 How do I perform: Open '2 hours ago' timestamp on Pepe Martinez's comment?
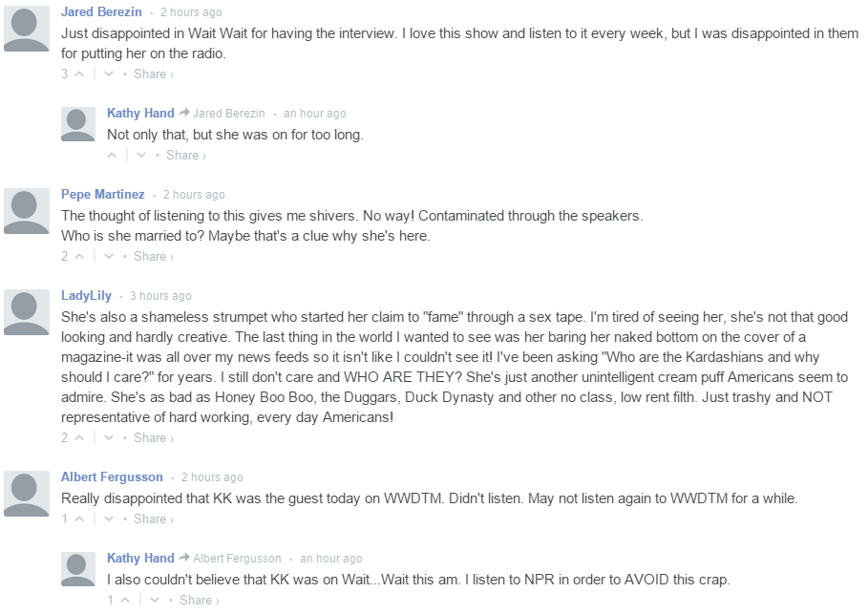click(194, 195)
